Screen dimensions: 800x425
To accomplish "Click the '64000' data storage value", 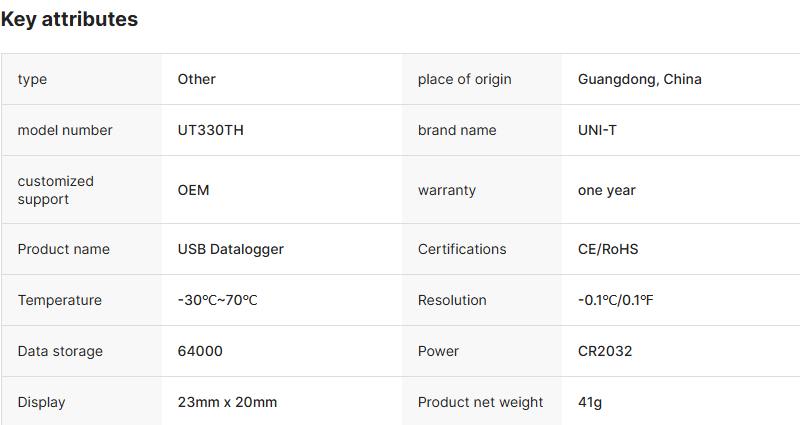I will tap(200, 351).
